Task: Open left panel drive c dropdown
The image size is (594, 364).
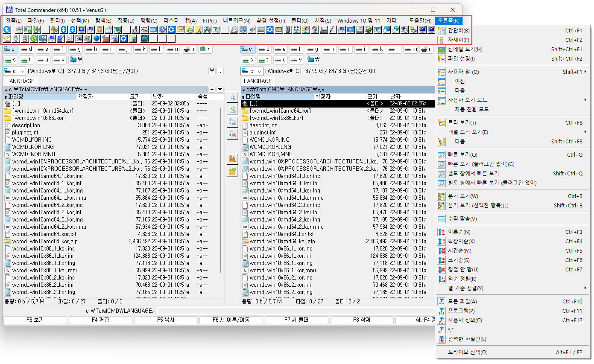Action: [15, 71]
